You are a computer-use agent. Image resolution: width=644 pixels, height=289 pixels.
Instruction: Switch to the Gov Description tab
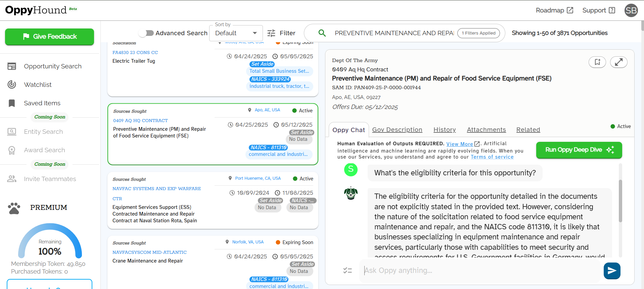[x=397, y=130]
